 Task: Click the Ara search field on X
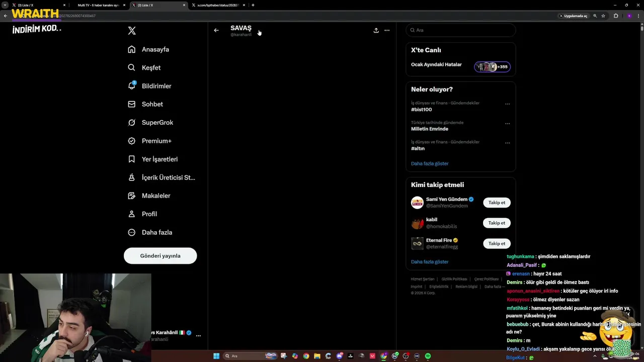click(x=461, y=30)
